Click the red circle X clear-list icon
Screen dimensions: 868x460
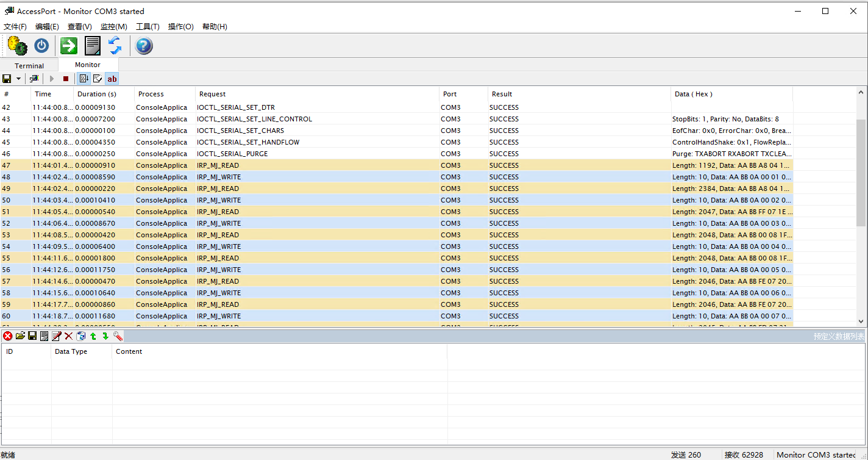point(8,336)
